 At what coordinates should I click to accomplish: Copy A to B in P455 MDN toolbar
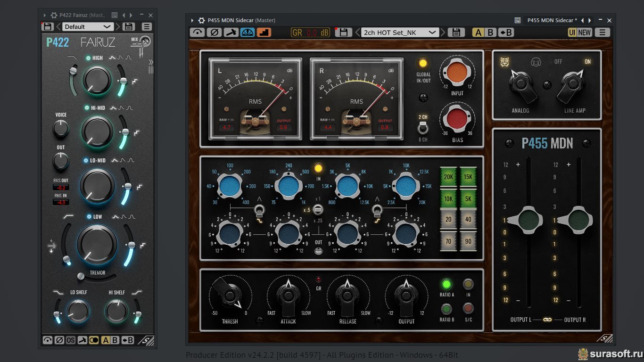pyautogui.click(x=506, y=33)
